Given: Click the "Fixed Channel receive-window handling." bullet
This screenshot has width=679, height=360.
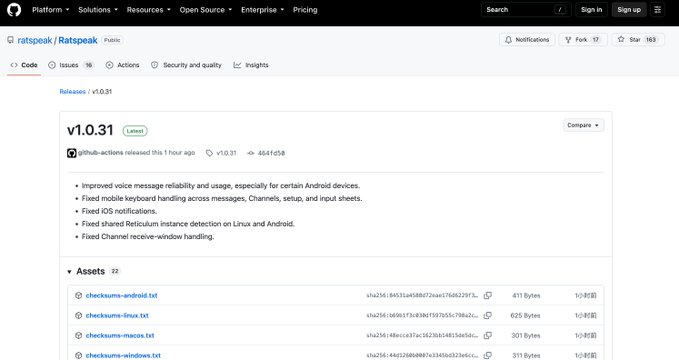Looking at the screenshot, I should tap(148, 237).
